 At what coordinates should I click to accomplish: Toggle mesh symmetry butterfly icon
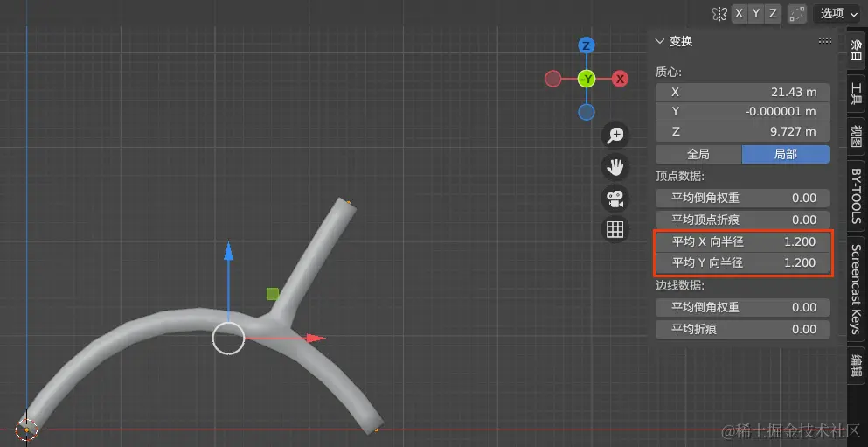[x=719, y=14]
